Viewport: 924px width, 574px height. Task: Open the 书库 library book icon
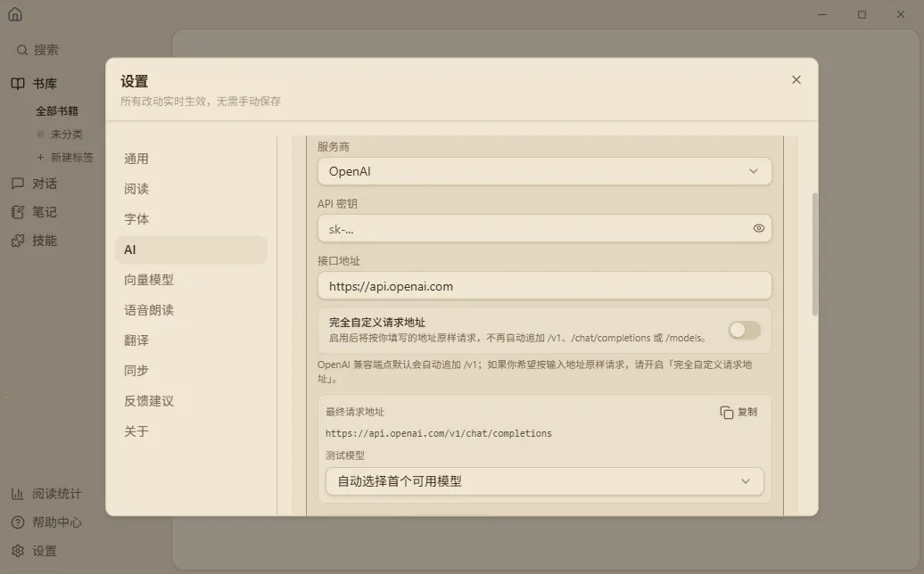(x=18, y=84)
